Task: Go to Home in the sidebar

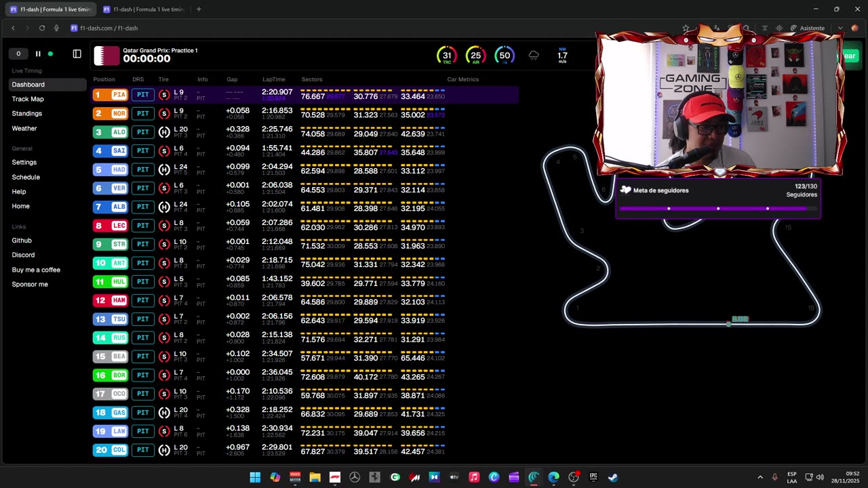Action: pos(21,206)
